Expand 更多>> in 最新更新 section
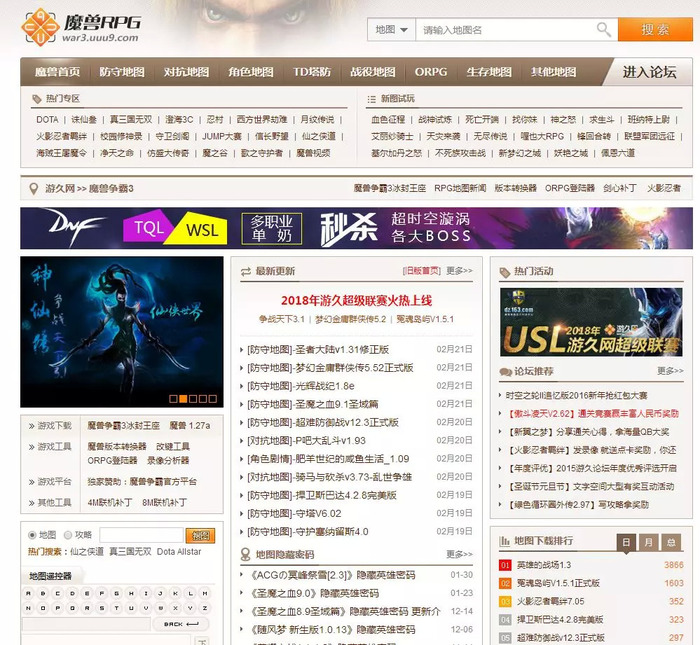The image size is (700, 645). click(459, 270)
